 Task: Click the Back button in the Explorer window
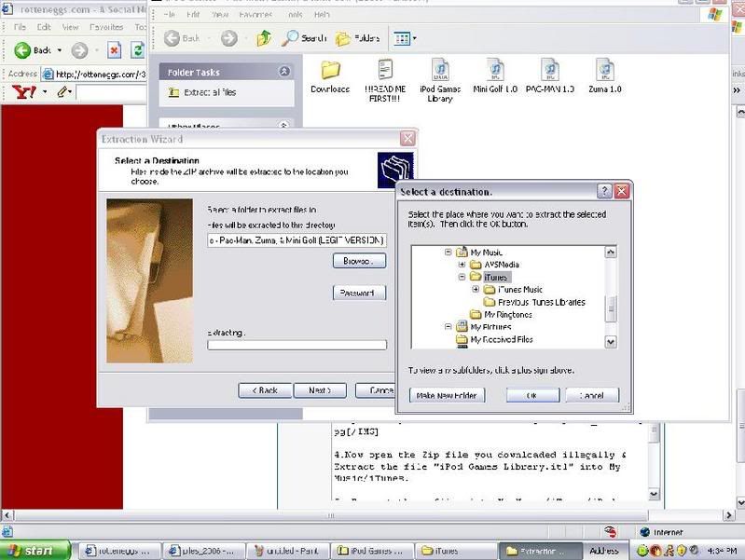pos(182,38)
